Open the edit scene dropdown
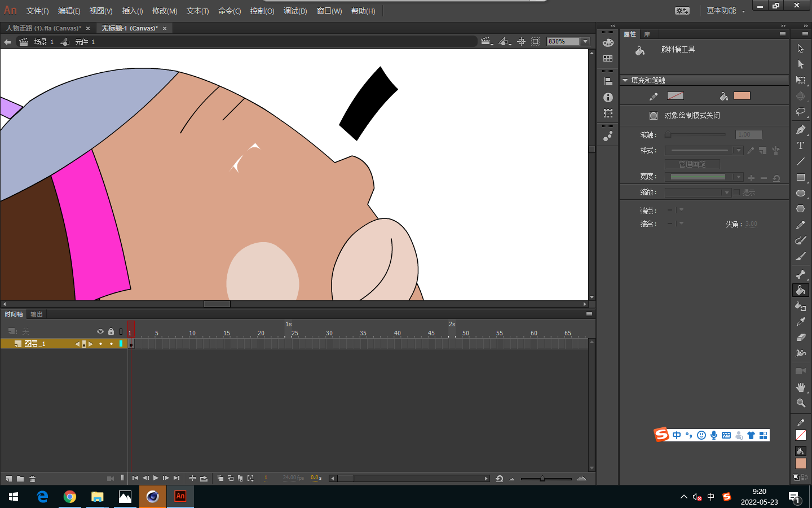The width and height of the screenshot is (812, 508). coord(487,41)
